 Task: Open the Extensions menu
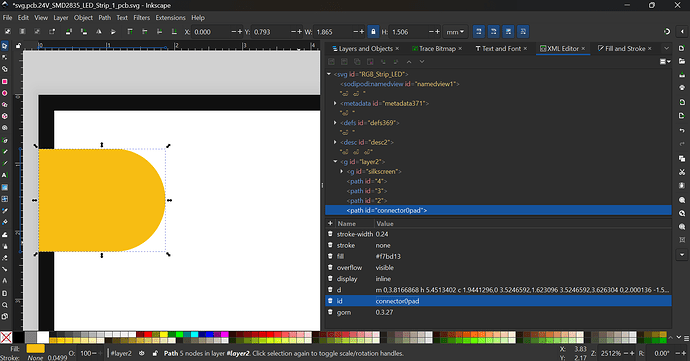click(170, 18)
